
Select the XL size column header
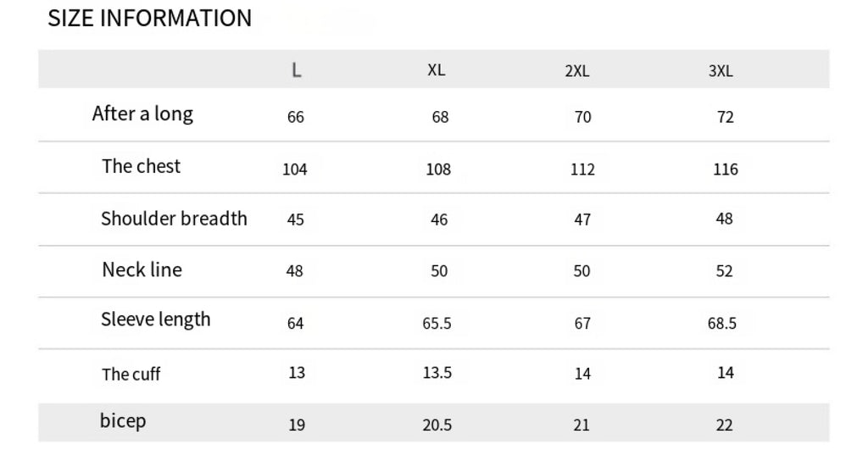coord(436,70)
